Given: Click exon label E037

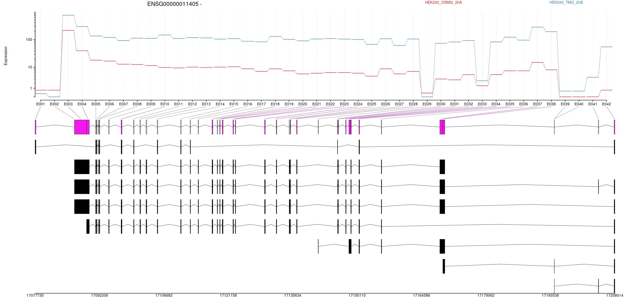Looking at the screenshot, I should tap(537, 104).
